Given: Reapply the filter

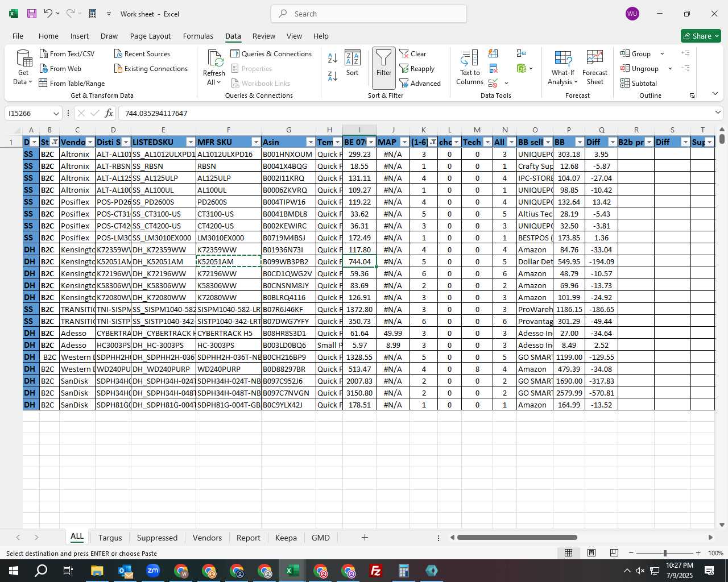Looking at the screenshot, I should click(417, 68).
